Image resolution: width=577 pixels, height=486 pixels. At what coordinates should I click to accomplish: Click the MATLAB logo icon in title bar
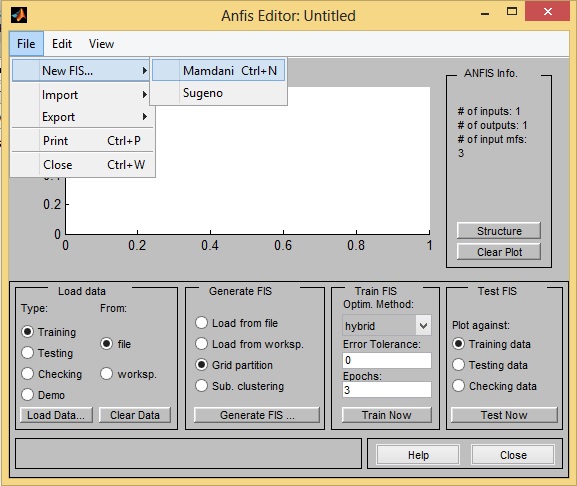[x=19, y=15]
